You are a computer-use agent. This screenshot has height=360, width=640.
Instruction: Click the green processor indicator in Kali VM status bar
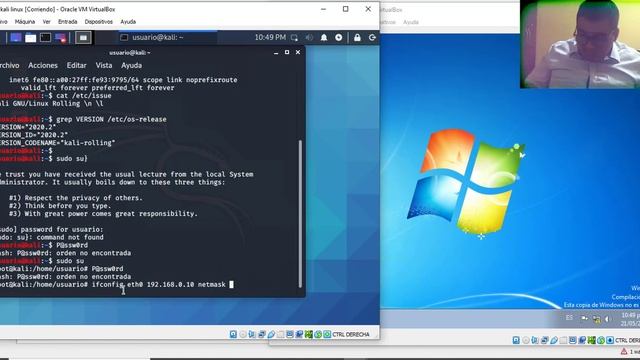coord(308,334)
